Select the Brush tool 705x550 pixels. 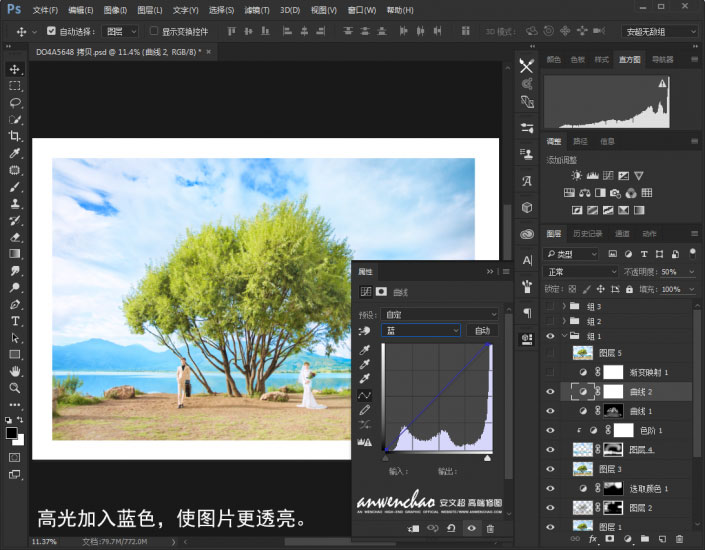[x=14, y=187]
